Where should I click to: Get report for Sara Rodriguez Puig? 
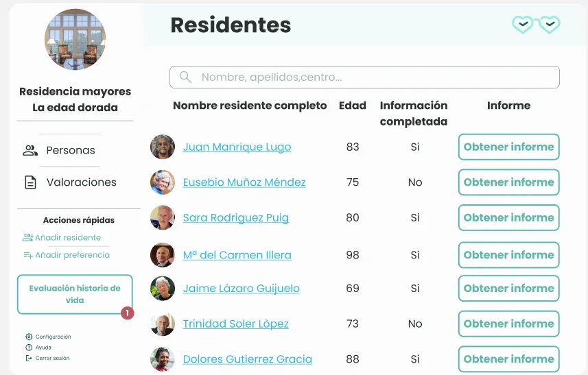click(509, 217)
